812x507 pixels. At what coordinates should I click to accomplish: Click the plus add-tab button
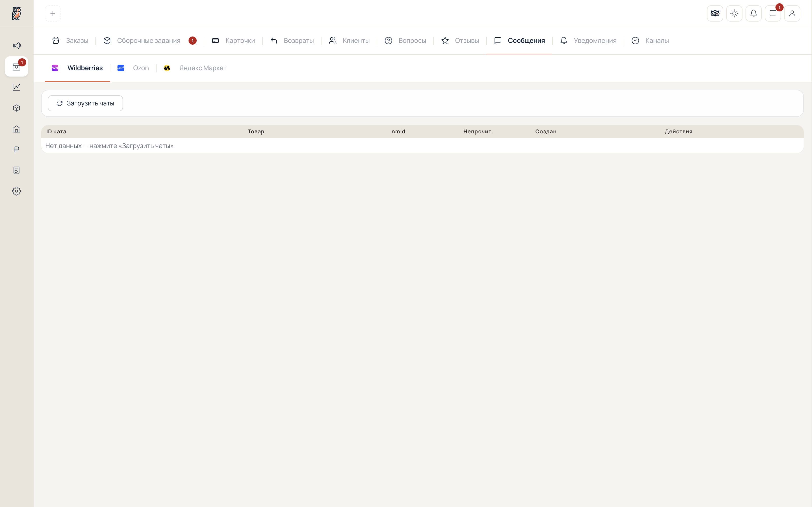point(53,13)
